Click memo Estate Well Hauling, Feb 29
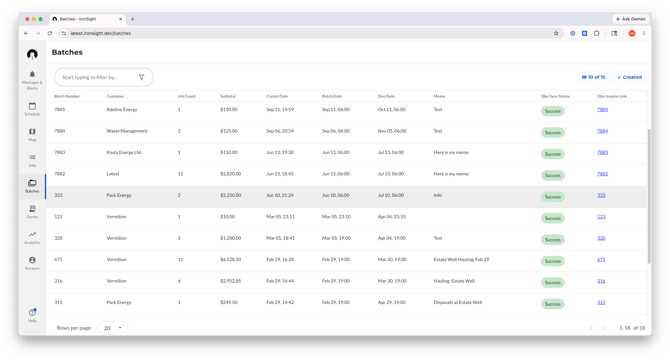This screenshot has width=670, height=360. (x=461, y=260)
